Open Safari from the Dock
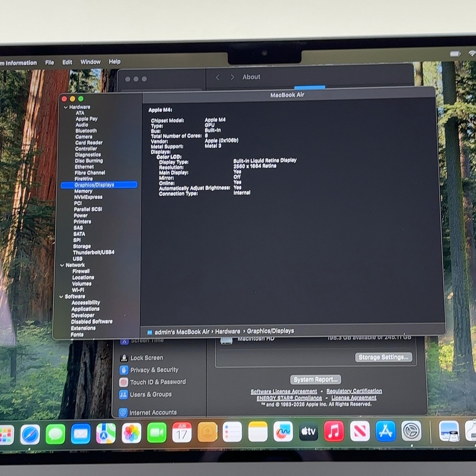The height and width of the screenshot is (476, 476). 30,434
